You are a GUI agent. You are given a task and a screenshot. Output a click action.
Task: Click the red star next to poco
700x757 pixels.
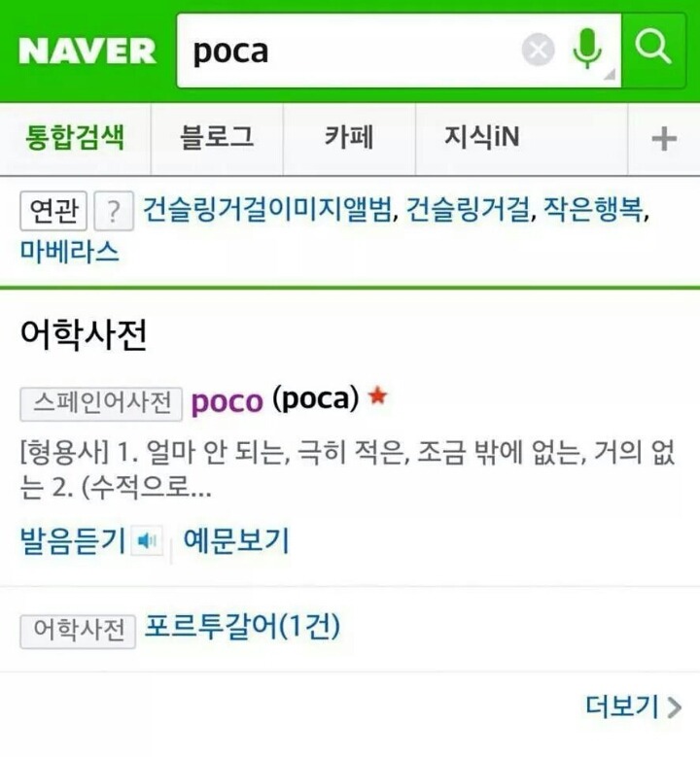coord(378,396)
